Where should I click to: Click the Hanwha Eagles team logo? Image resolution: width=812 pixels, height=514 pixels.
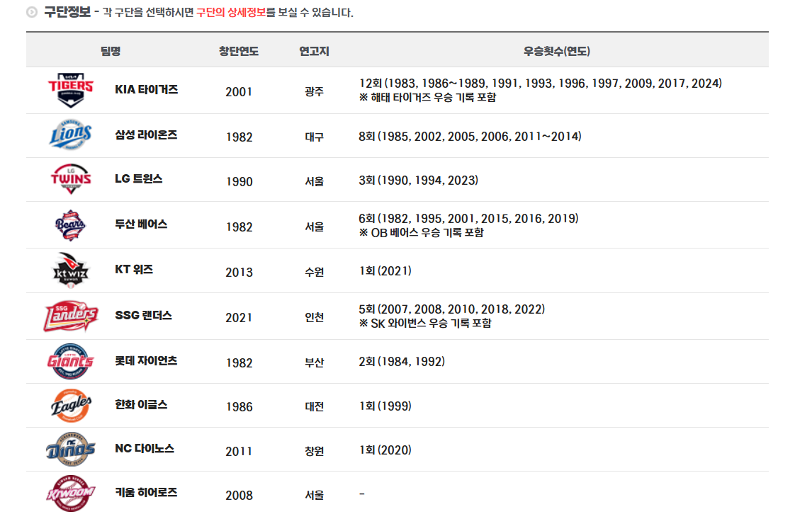click(x=70, y=405)
